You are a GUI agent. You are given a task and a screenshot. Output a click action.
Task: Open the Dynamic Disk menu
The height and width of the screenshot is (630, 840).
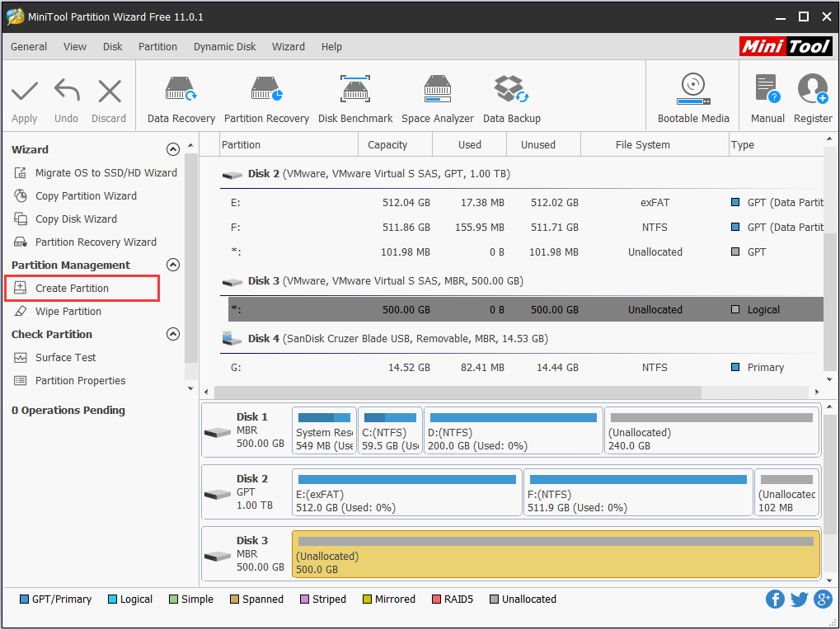(224, 47)
